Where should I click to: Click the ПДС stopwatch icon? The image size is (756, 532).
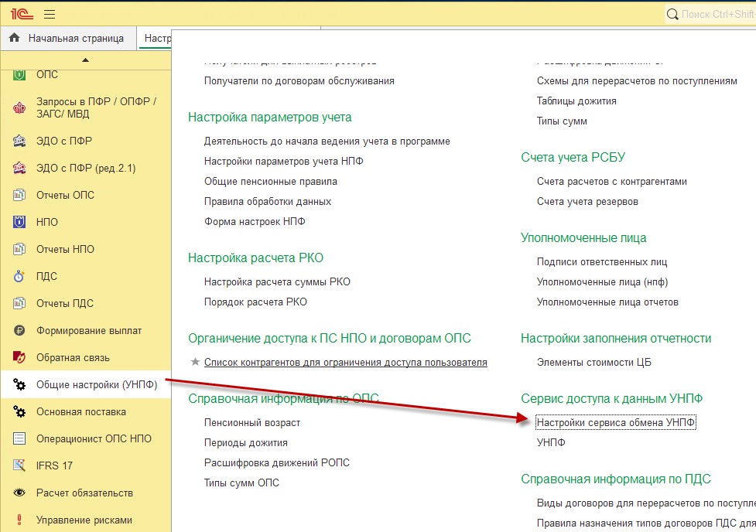pyautogui.click(x=20, y=276)
